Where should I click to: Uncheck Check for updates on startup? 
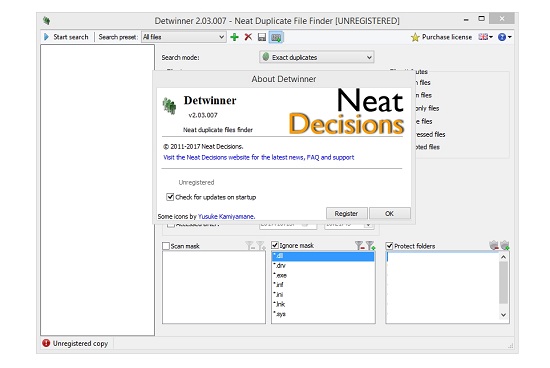point(170,197)
